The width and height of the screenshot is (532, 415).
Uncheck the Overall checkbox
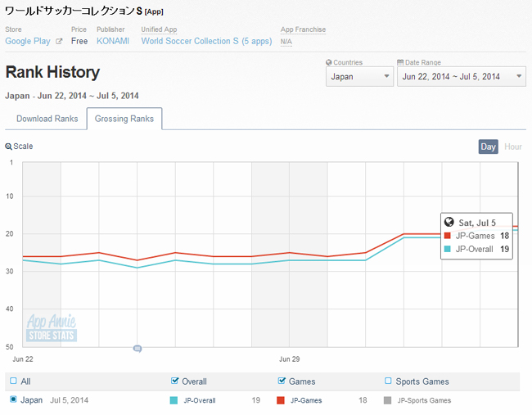(x=175, y=381)
